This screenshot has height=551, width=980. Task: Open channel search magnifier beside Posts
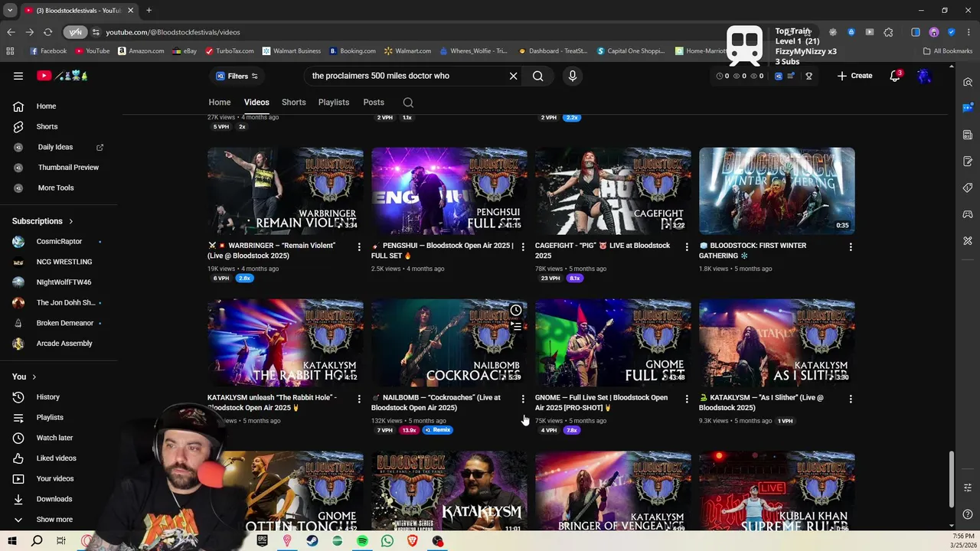408,103
